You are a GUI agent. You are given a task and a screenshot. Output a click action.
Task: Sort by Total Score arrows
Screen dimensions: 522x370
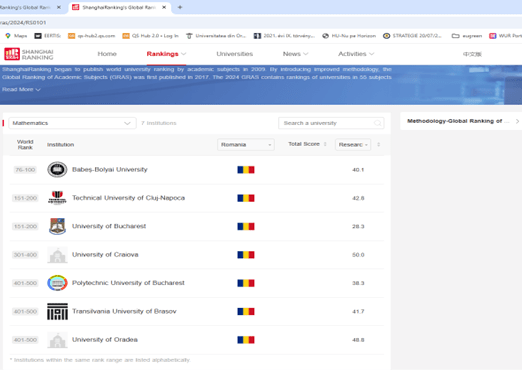coord(325,144)
